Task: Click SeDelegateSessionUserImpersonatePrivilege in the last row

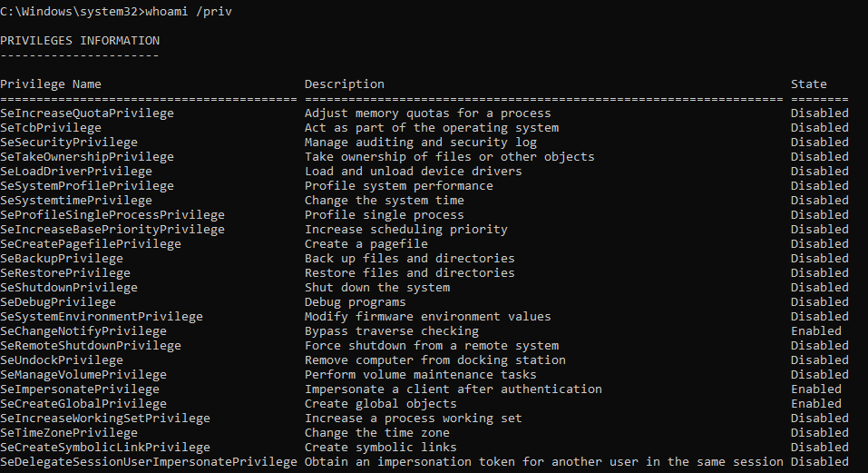Action: coord(149,462)
